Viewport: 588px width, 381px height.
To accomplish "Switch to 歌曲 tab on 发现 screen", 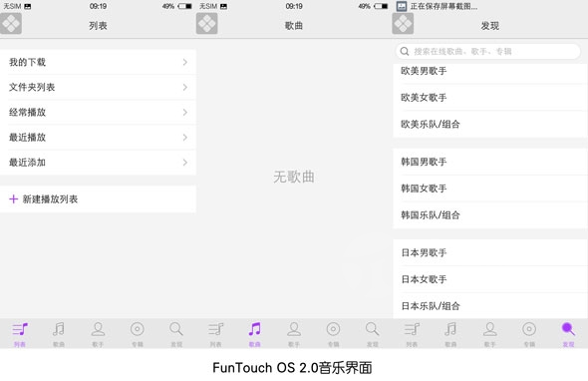I will coord(450,334).
